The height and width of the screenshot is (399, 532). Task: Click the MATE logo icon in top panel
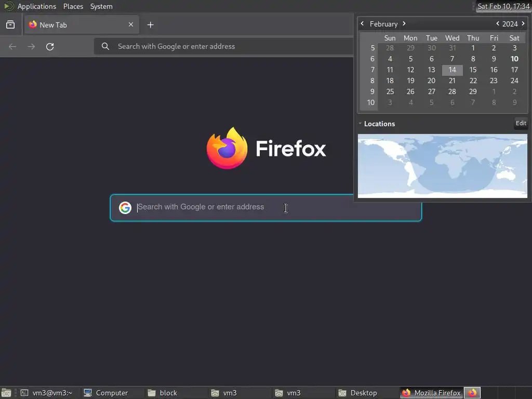pyautogui.click(x=8, y=6)
